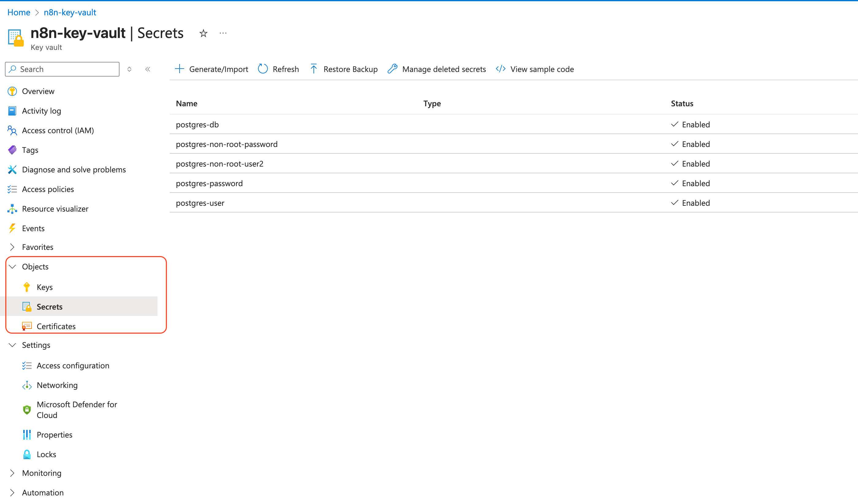Toggle expand/collapse all menu groups arrows
858x504 pixels.
click(x=129, y=70)
